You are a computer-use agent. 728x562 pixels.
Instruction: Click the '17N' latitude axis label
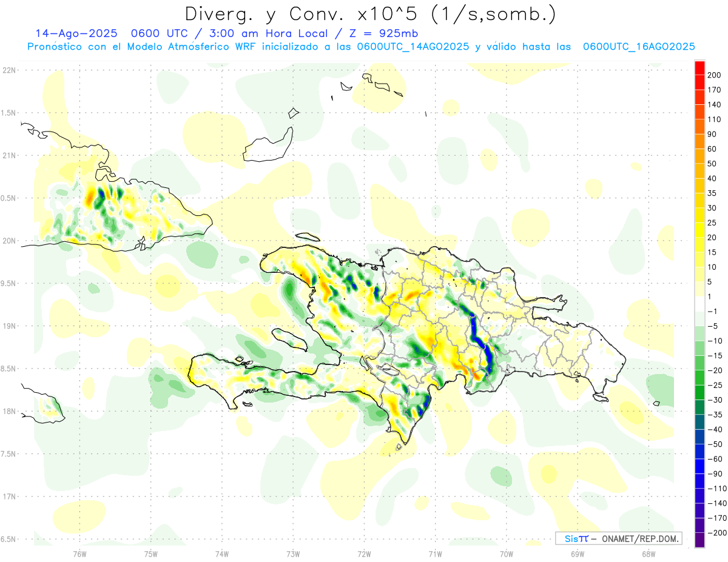pos(9,497)
